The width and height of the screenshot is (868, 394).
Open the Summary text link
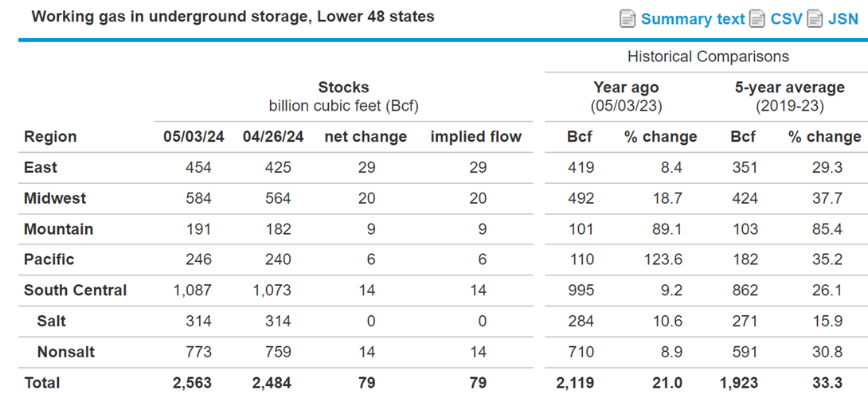(693, 19)
